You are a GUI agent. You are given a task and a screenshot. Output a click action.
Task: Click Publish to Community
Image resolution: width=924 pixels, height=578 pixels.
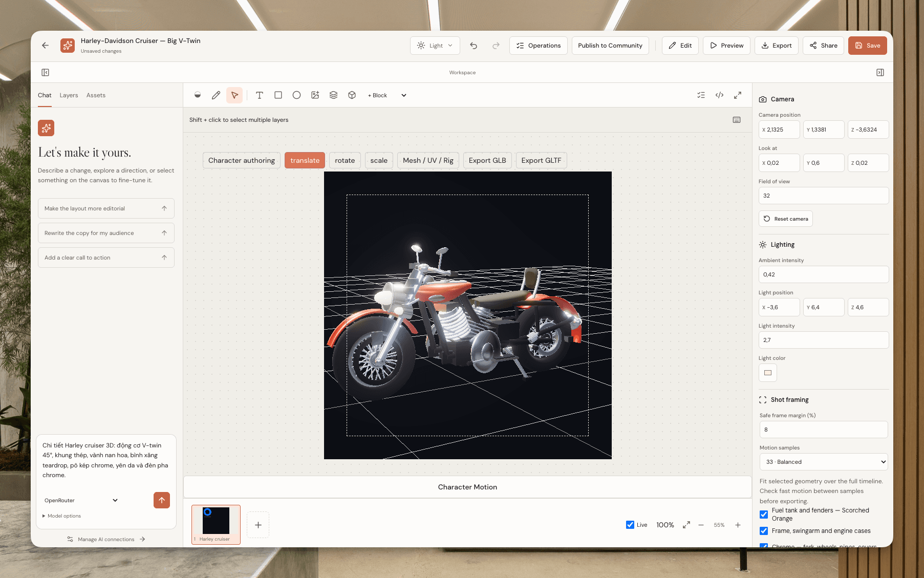pyautogui.click(x=610, y=46)
